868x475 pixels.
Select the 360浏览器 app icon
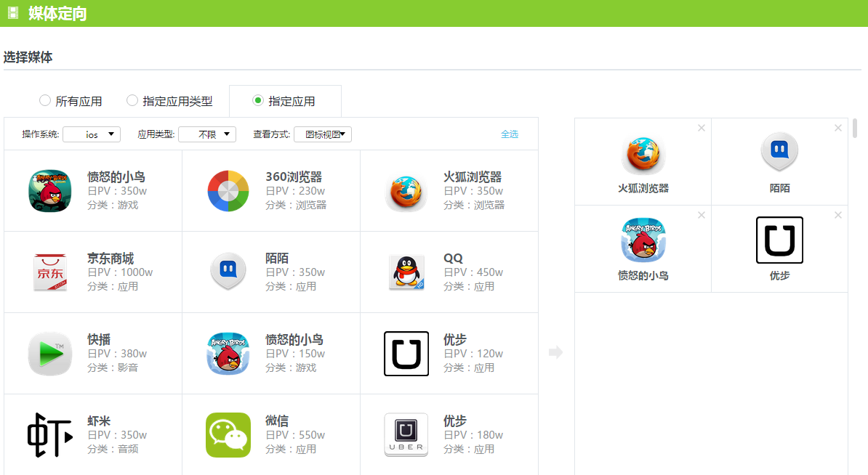tap(228, 191)
